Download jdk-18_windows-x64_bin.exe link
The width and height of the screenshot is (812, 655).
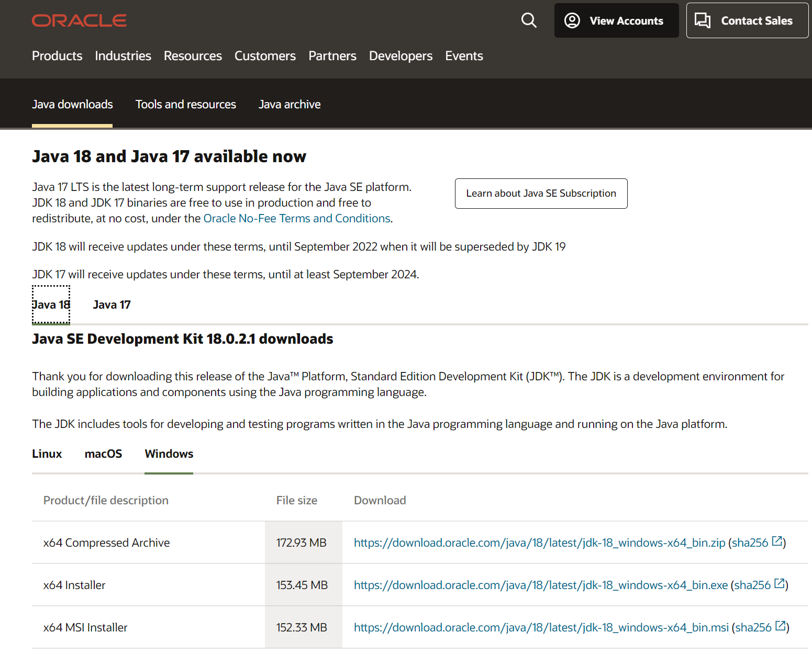tap(541, 585)
